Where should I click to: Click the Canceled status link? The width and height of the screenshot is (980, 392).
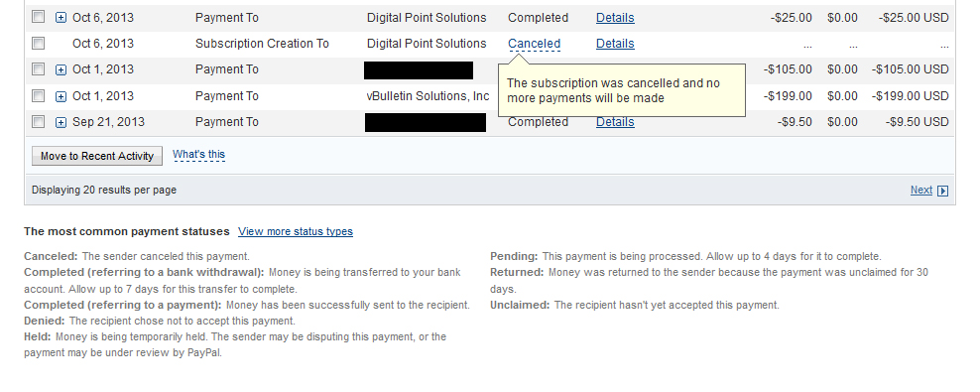(535, 44)
